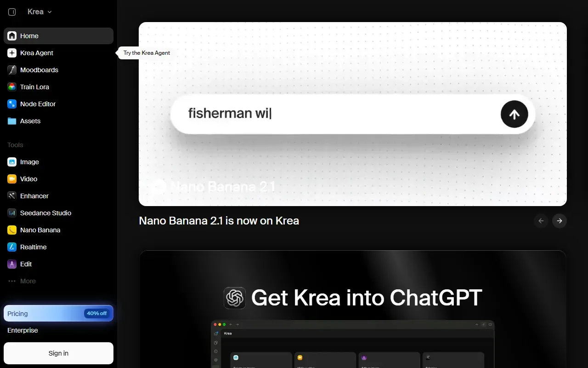Show the next carousel slide
This screenshot has width=588, height=368.
coord(560,221)
